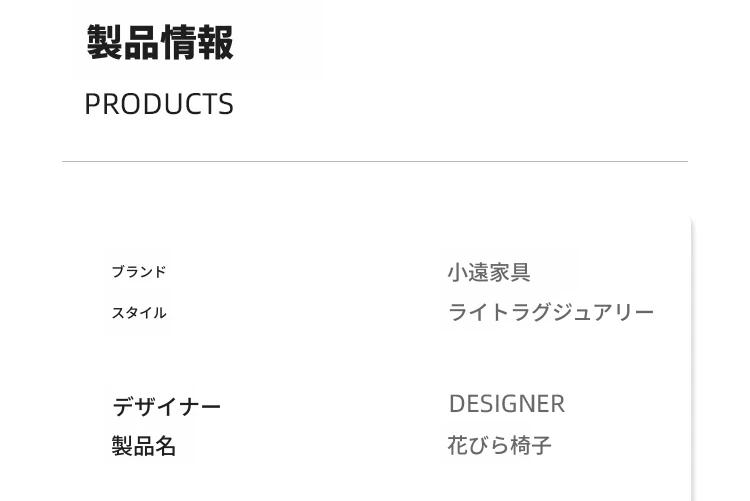The width and height of the screenshot is (750, 501).
Task: Click the デザイナー label
Action: [166, 407]
